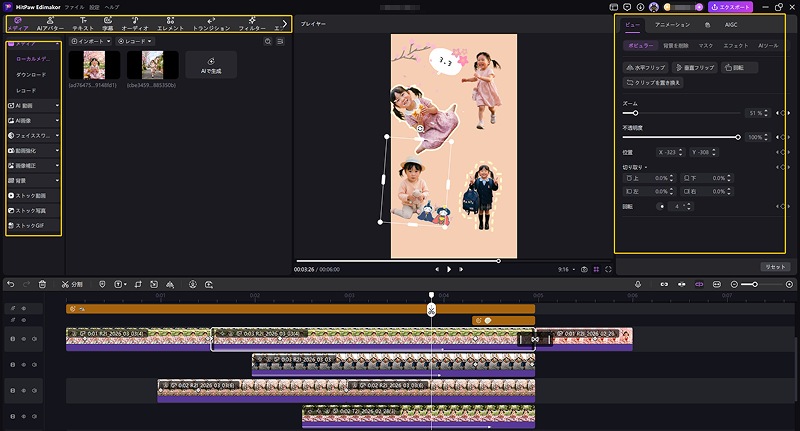800x431 pixels.
Task: Toggle visibility of the 0:02 R2I clip track
Action: [23, 391]
